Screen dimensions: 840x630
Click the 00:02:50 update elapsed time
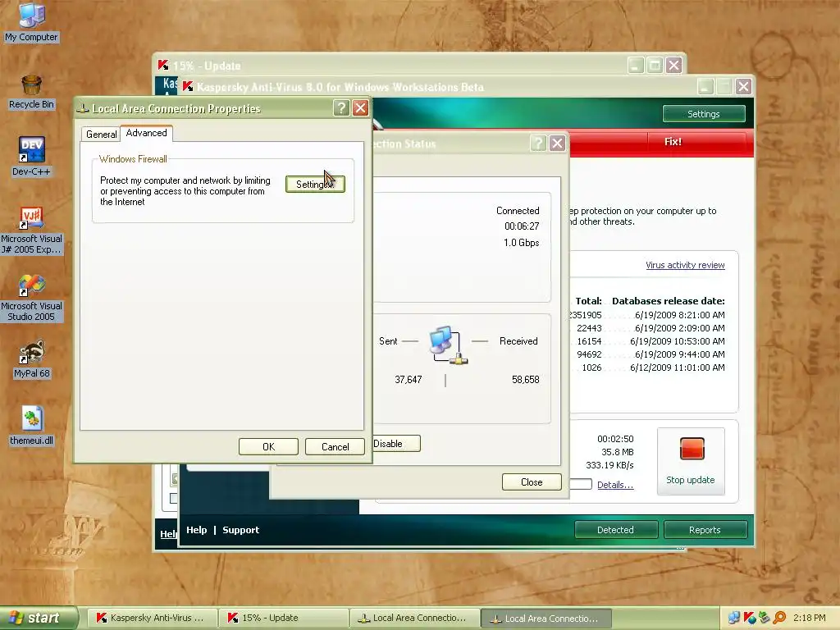pyautogui.click(x=615, y=439)
